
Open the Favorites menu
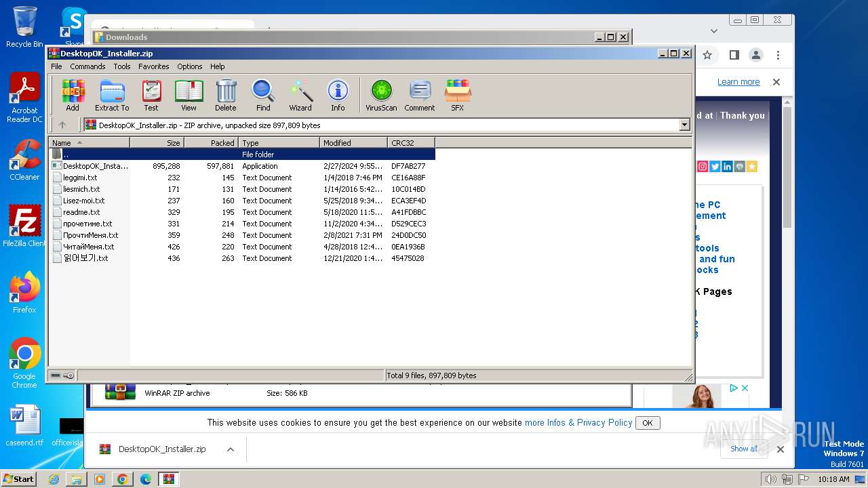[x=154, y=66]
